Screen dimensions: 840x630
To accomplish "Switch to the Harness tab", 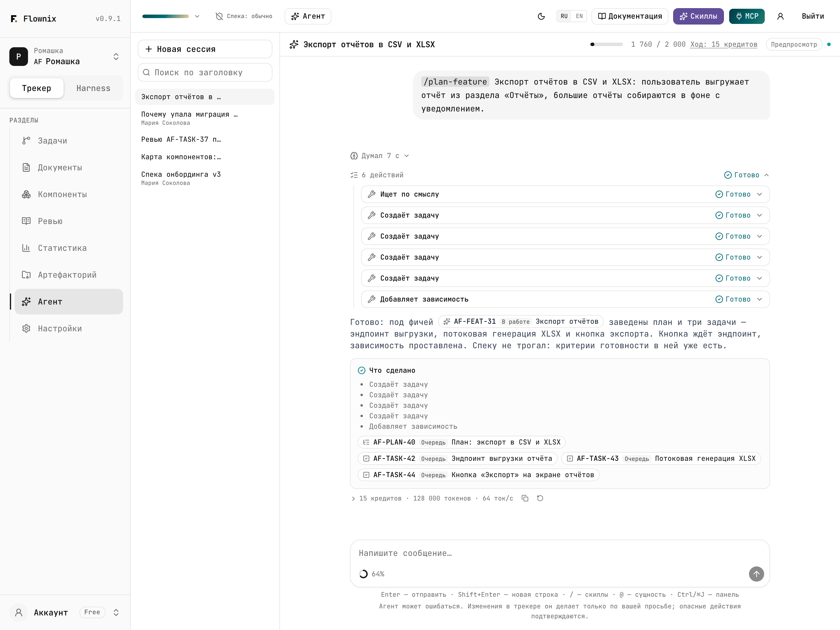I will (93, 88).
